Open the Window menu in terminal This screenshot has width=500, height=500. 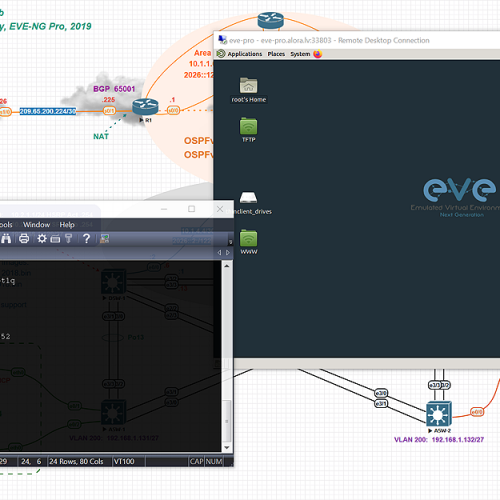[36, 225]
